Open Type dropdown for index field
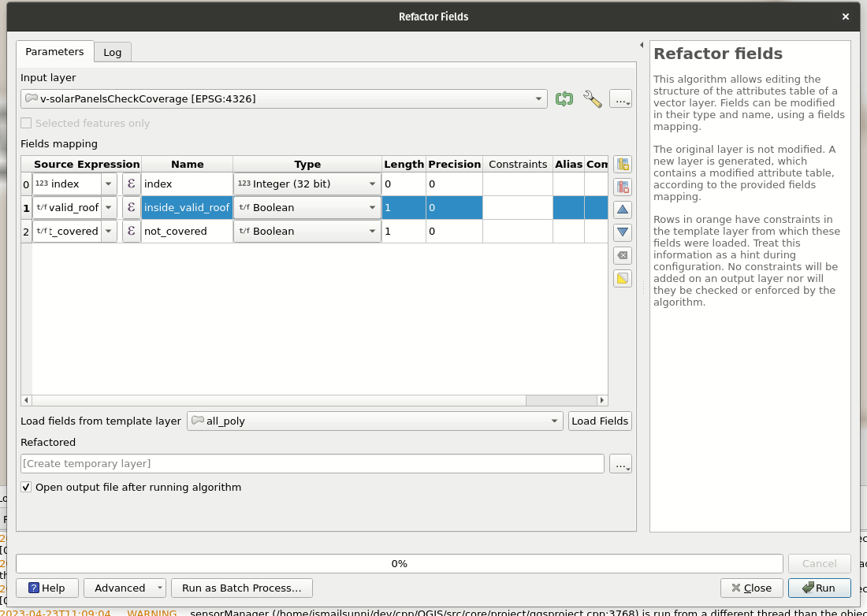Image resolution: width=867 pixels, height=616 pixels. click(x=372, y=184)
